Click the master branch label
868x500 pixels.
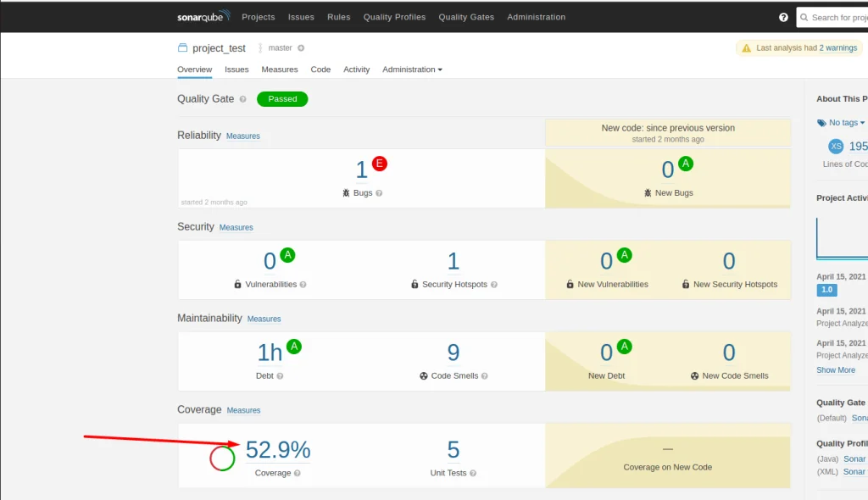(x=280, y=48)
